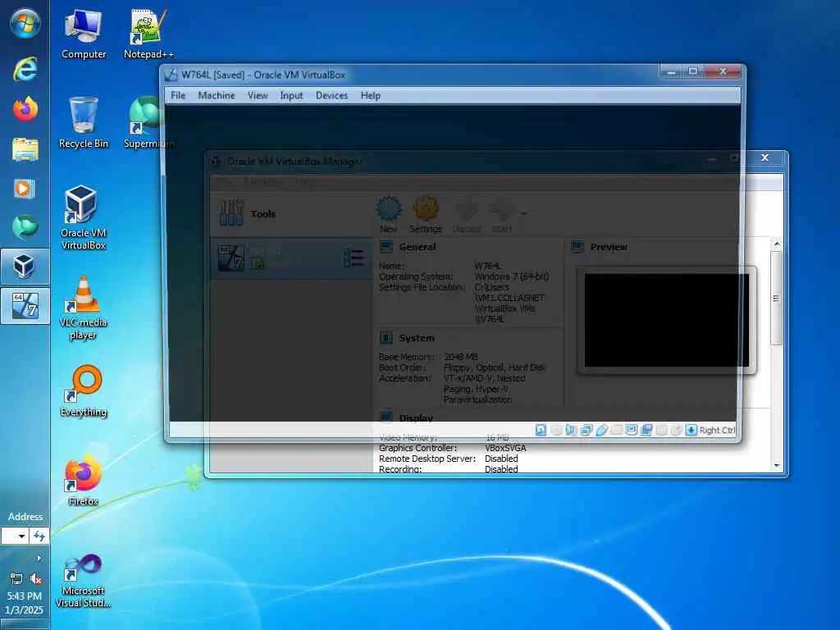The height and width of the screenshot is (630, 840).
Task: Click the display status bar icon
Action: point(632,430)
